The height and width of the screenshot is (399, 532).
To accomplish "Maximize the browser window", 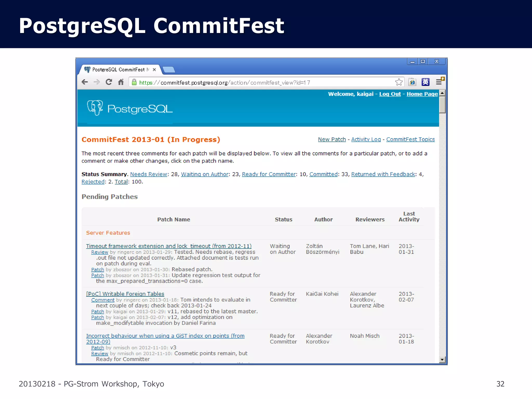I will coord(423,62).
